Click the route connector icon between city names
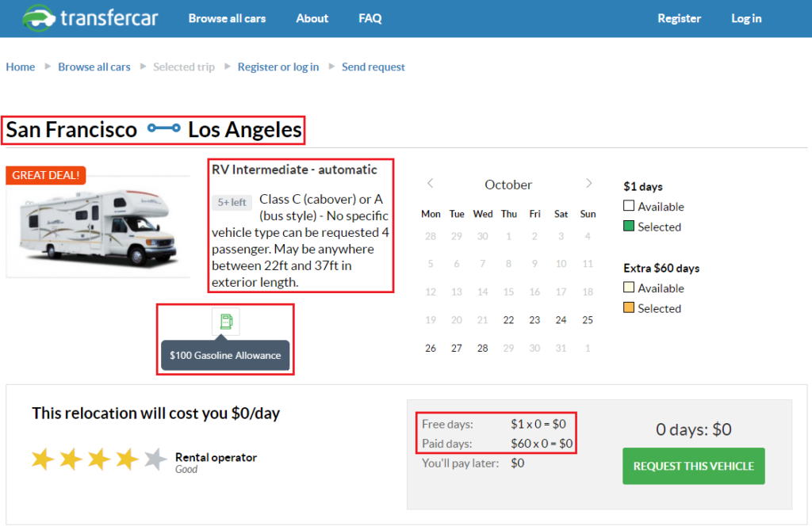Viewport: 812px width, 530px height. coord(164,128)
